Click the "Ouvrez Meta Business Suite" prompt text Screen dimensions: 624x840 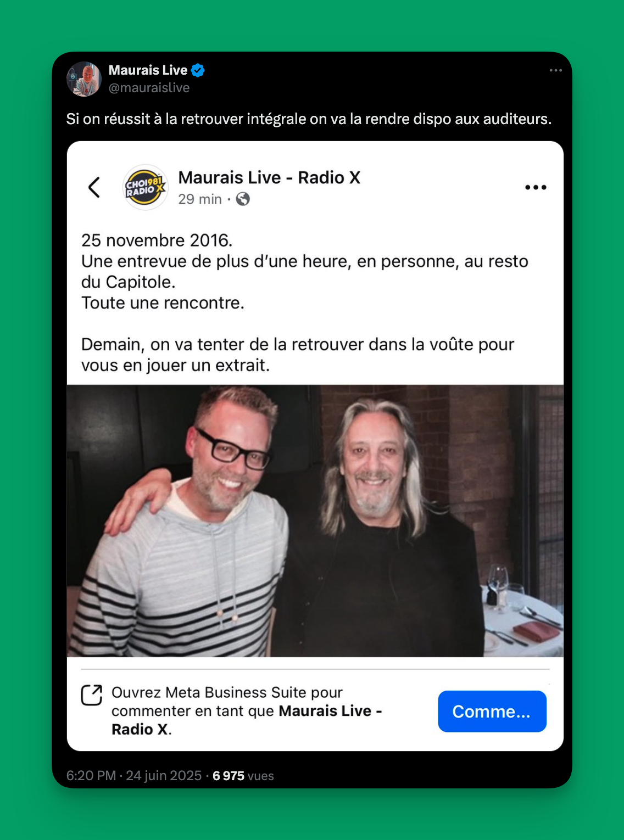[227, 692]
